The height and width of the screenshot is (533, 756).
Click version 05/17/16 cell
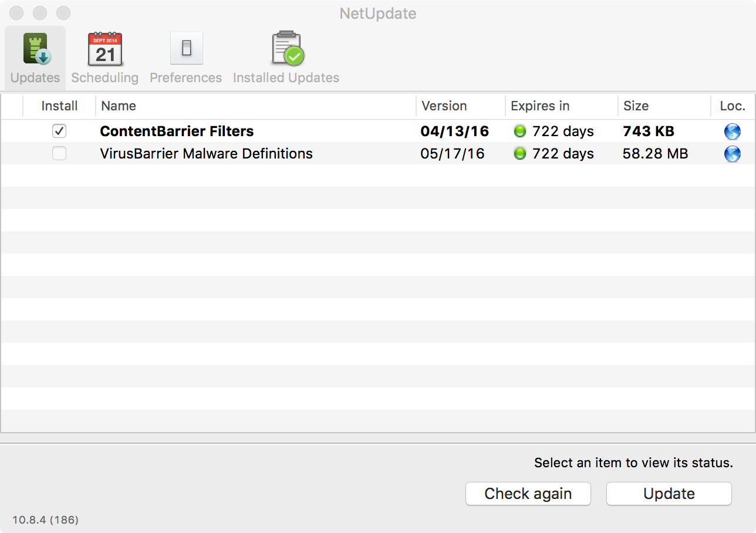point(453,154)
